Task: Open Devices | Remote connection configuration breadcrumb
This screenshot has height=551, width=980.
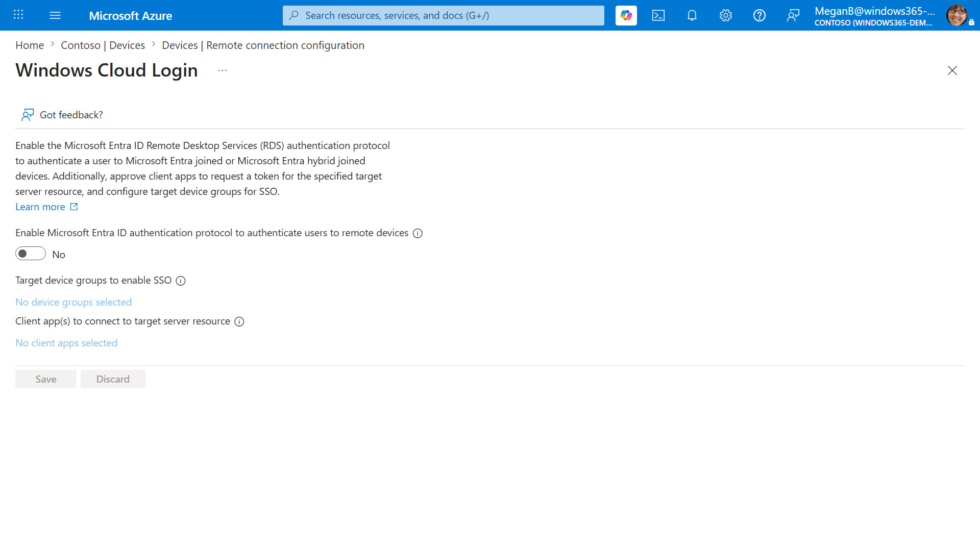Action: click(263, 45)
